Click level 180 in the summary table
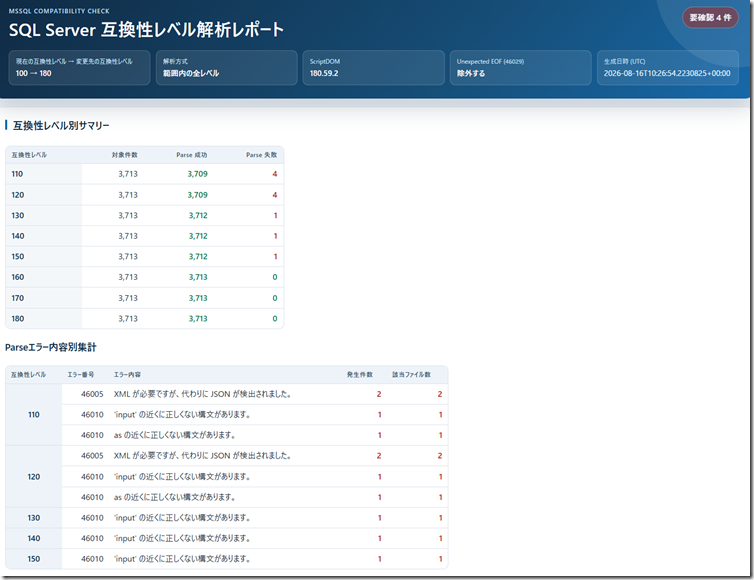This screenshot has width=754, height=580. 18,318
